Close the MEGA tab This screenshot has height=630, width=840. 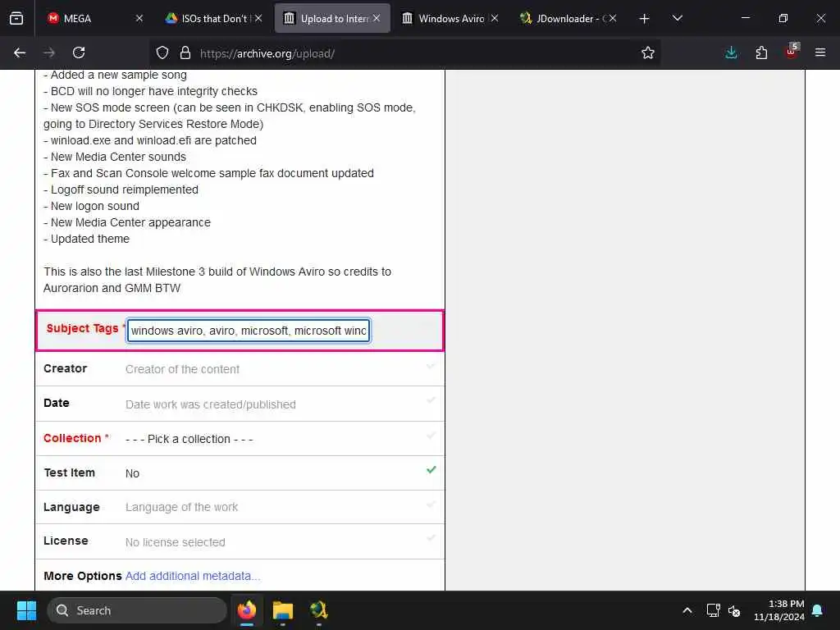coord(139,18)
